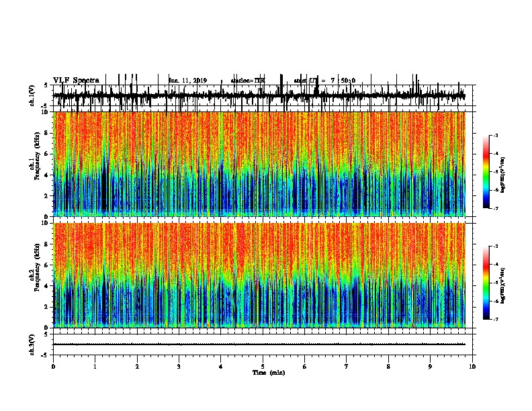Viewport: 532px width, 411px height.
Task: Click the ch.1 color bar 'log(PSD)' units label
Action: coord(503,175)
